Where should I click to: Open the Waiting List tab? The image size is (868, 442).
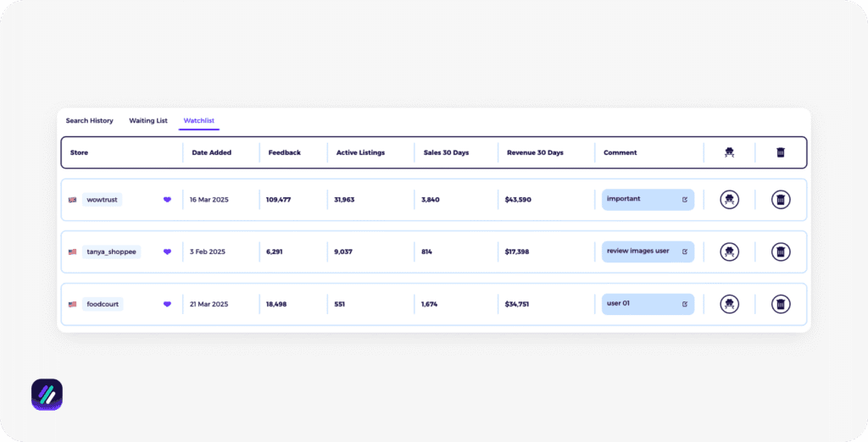click(x=147, y=120)
